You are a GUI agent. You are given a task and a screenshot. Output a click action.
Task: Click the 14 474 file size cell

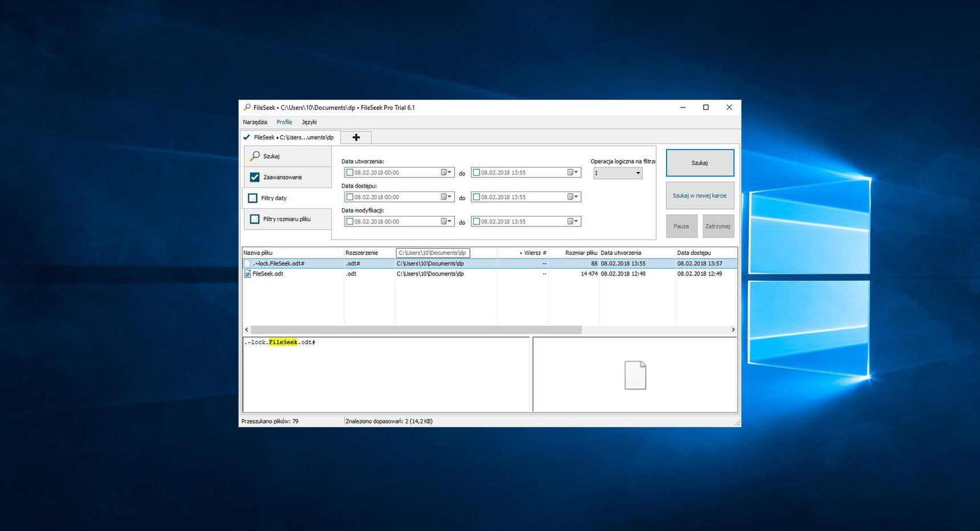[589, 274]
